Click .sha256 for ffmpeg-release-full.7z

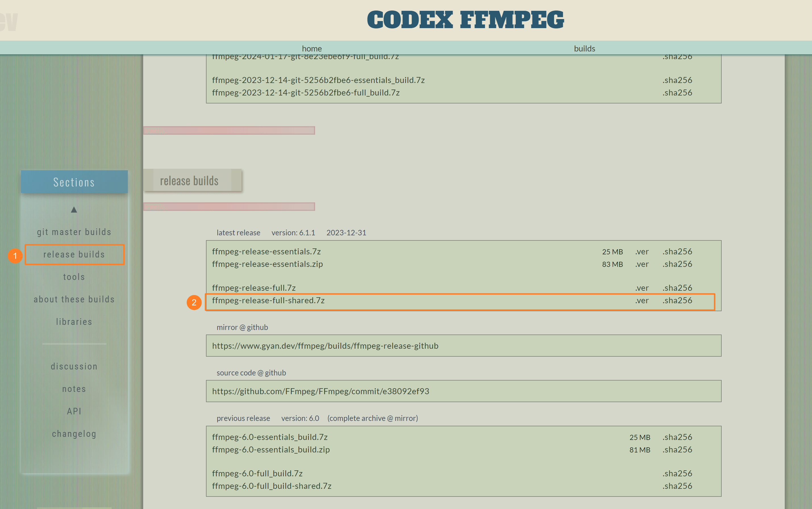pyautogui.click(x=677, y=287)
